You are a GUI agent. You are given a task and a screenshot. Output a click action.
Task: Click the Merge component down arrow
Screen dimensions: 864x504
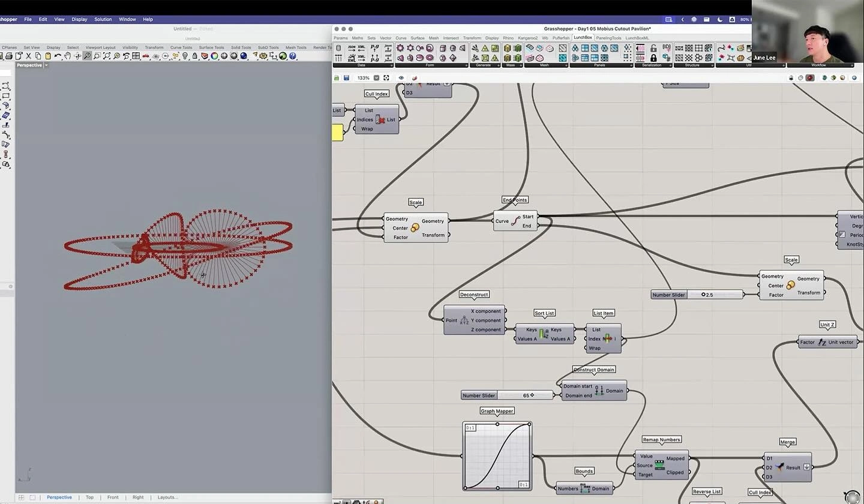click(x=807, y=467)
